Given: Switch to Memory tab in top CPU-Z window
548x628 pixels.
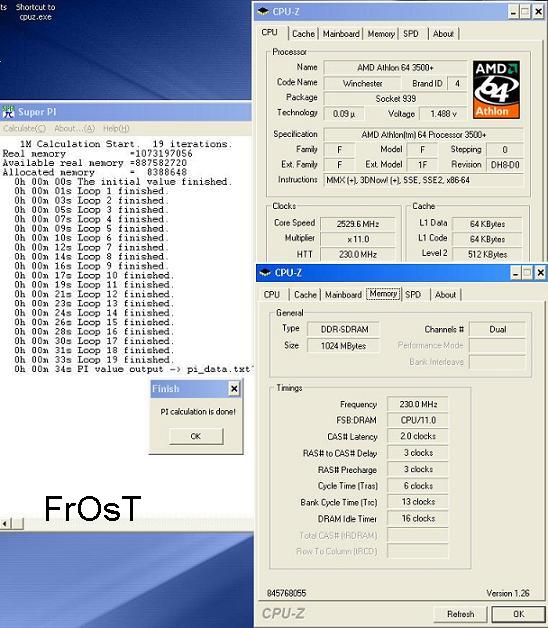Looking at the screenshot, I should [x=381, y=34].
